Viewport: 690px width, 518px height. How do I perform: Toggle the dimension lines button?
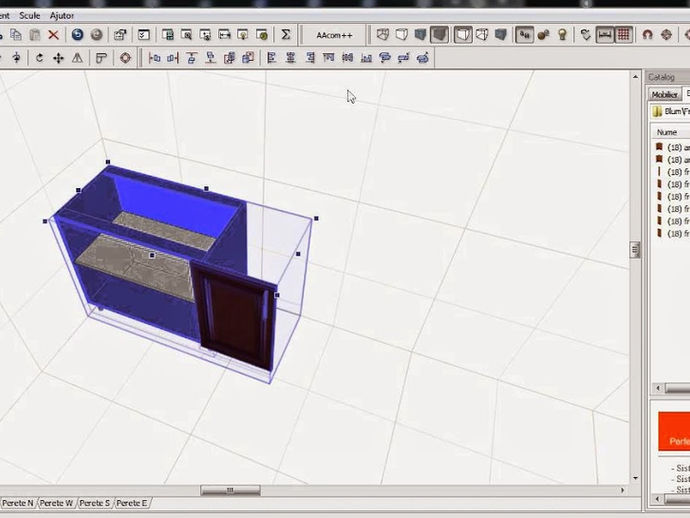[605, 34]
